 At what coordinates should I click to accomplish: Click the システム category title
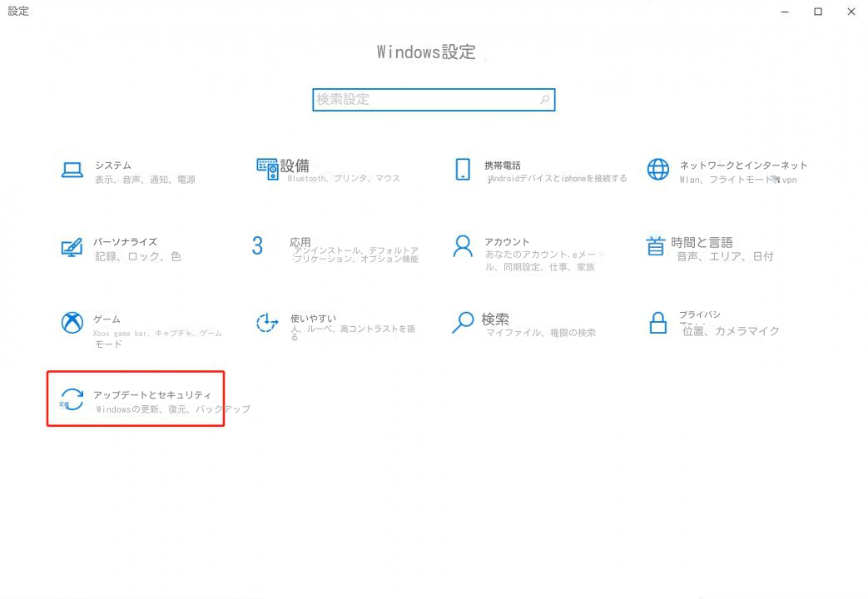pyautogui.click(x=113, y=165)
